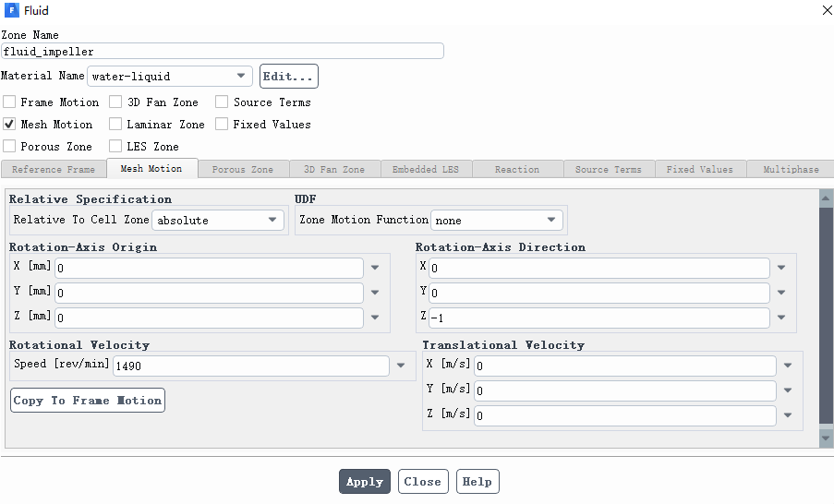This screenshot has height=504, width=834.
Task: Open the Porous Zone tab
Action: 242,169
